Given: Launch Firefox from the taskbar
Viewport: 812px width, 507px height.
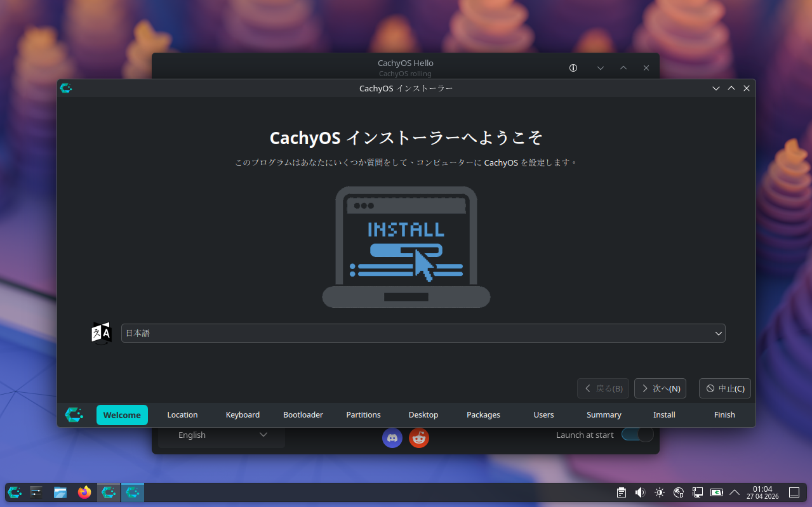Looking at the screenshot, I should [84, 492].
